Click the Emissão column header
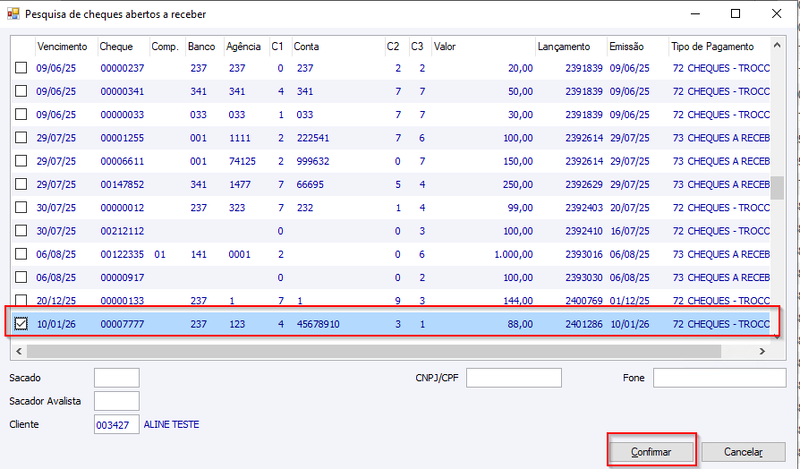The width and height of the screenshot is (800, 469). [x=627, y=46]
